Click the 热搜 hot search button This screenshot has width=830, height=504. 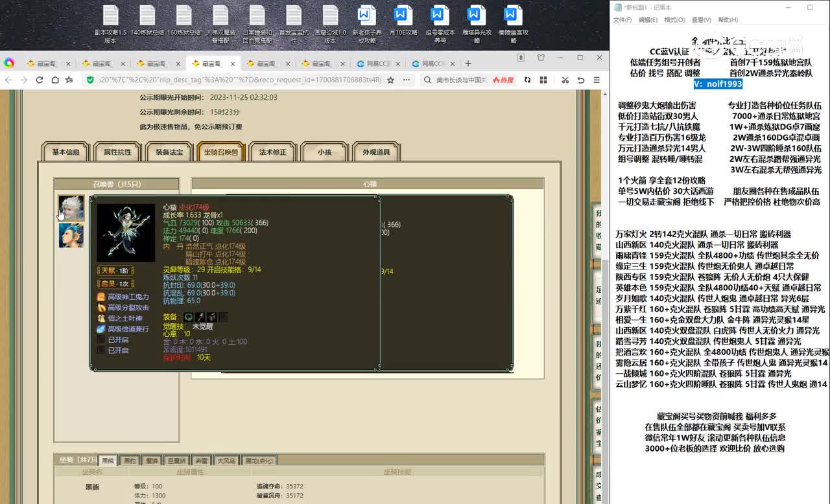[x=503, y=80]
